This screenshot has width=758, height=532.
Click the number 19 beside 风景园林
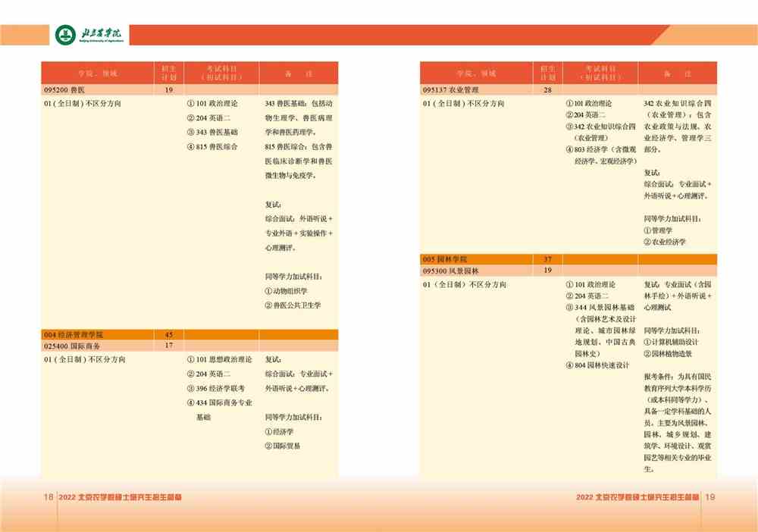548,270
